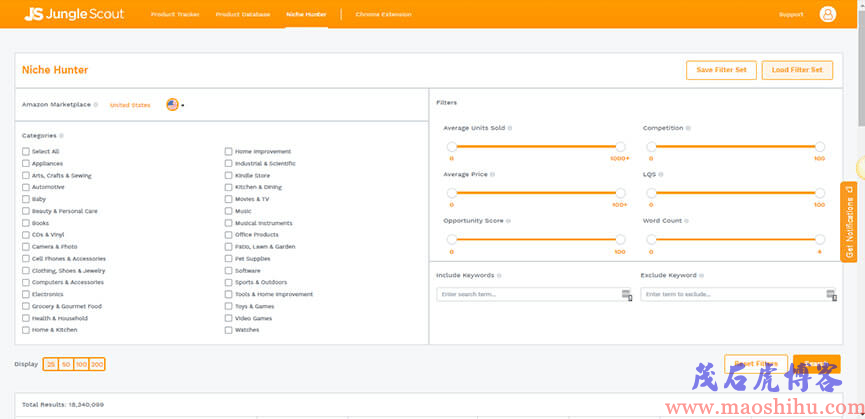Click icon inside Exclude Keyword field

(831, 294)
